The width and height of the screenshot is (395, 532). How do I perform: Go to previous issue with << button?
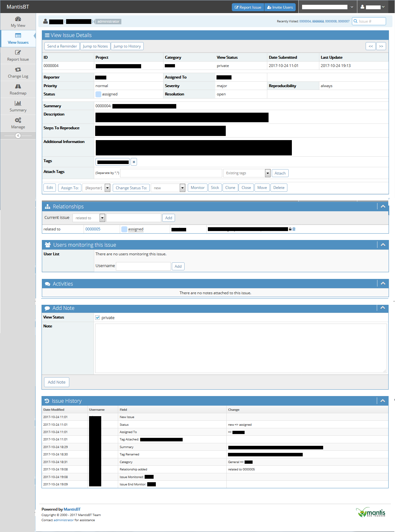[371, 46]
